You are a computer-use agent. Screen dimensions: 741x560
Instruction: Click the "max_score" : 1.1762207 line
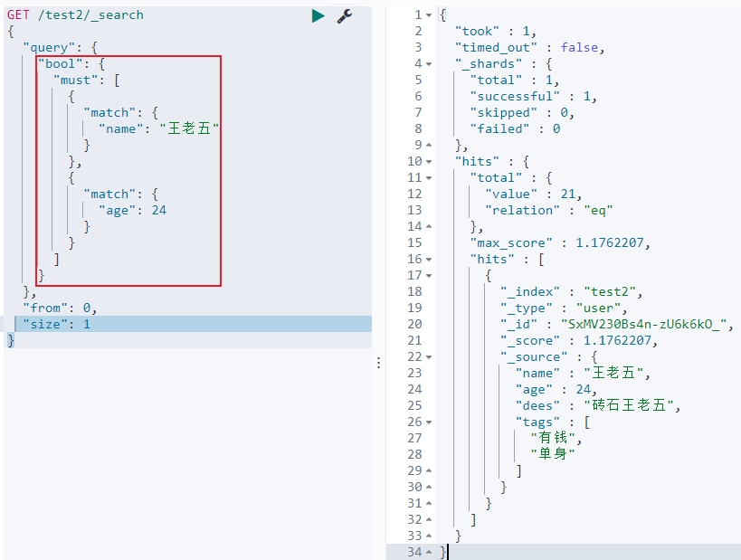tap(560, 242)
